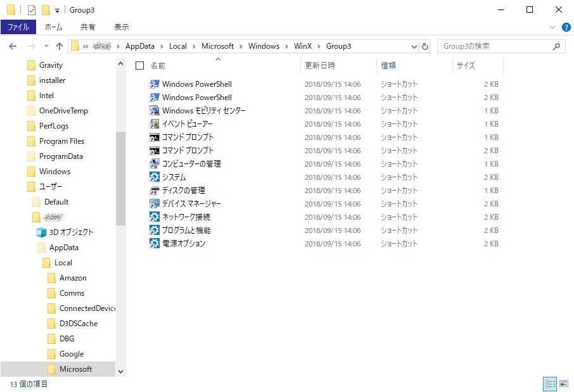The height and width of the screenshot is (392, 574).
Task: Open Explorer help button
Action: [566, 27]
